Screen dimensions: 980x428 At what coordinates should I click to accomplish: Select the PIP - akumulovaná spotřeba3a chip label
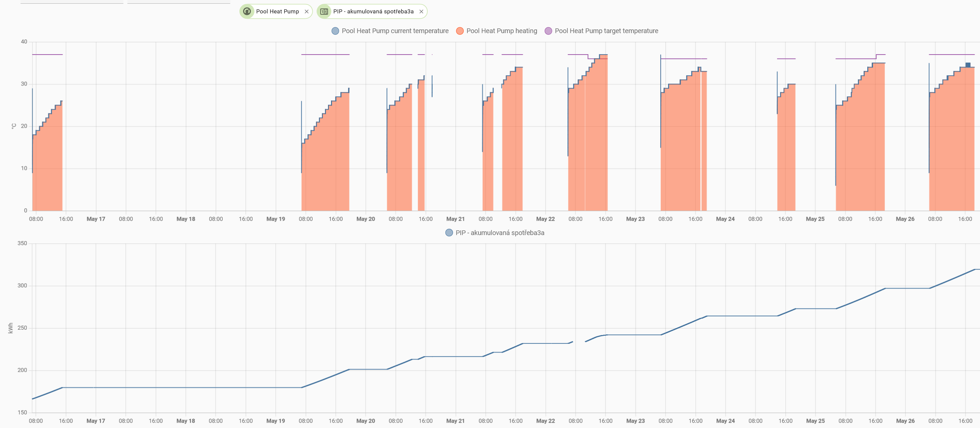click(373, 11)
